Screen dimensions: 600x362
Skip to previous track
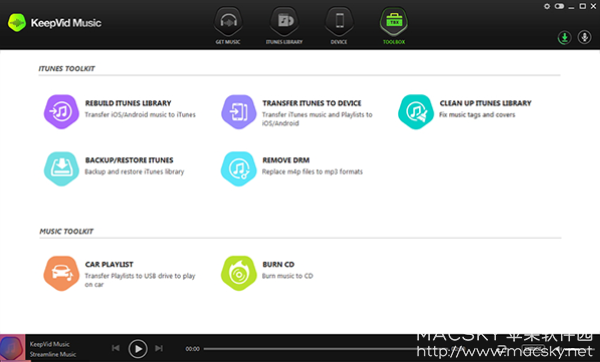pyautogui.click(x=116, y=348)
